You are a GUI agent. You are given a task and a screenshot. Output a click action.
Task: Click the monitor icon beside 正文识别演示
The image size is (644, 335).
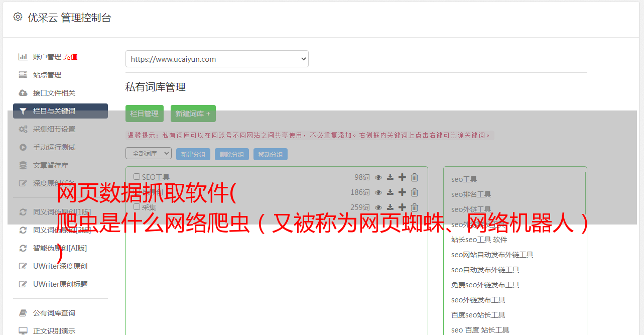click(23, 331)
